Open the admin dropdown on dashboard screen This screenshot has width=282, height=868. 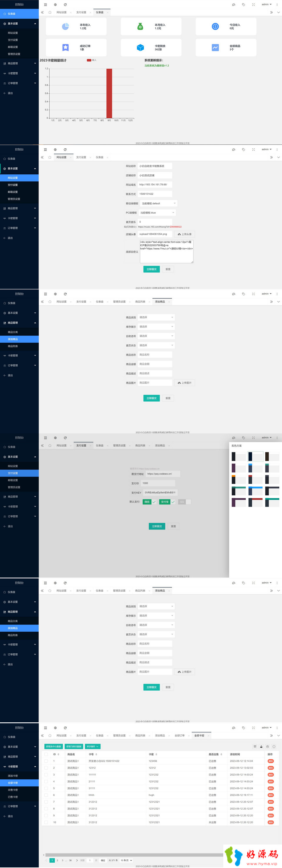pos(266,5)
